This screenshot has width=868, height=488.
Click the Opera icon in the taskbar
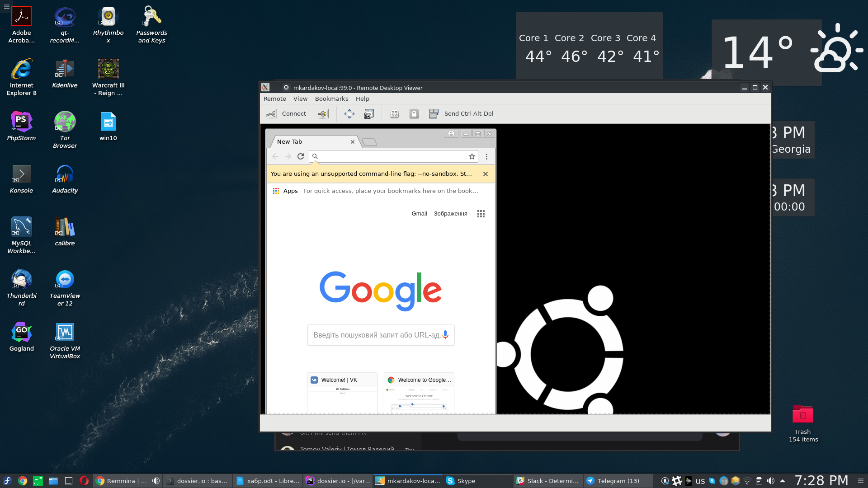pyautogui.click(x=84, y=481)
